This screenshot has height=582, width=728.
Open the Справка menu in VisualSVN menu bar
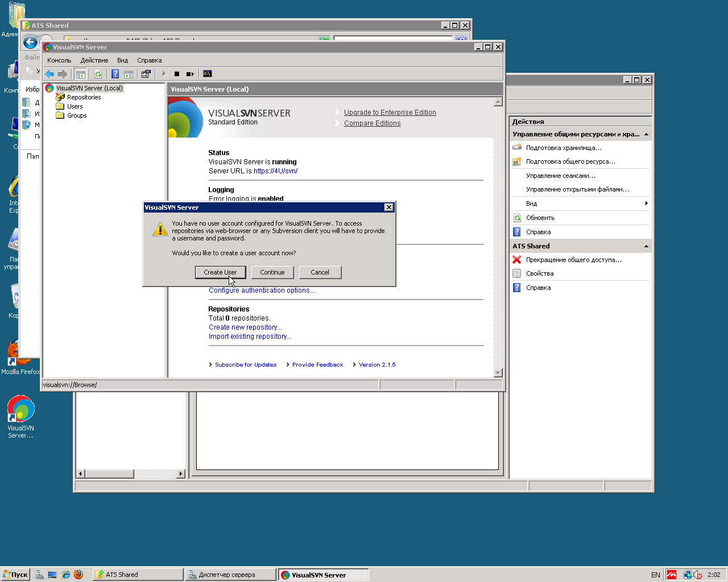[150, 60]
